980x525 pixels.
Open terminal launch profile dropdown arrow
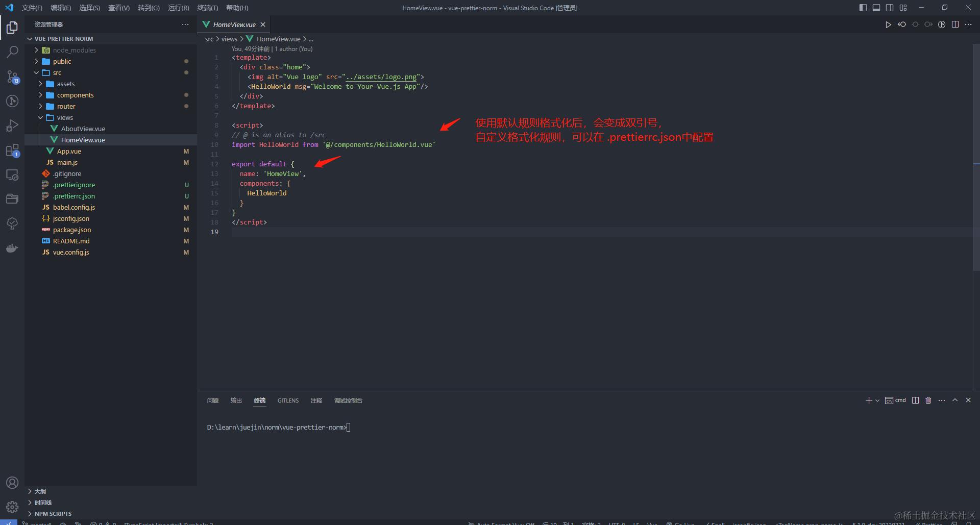click(x=877, y=401)
